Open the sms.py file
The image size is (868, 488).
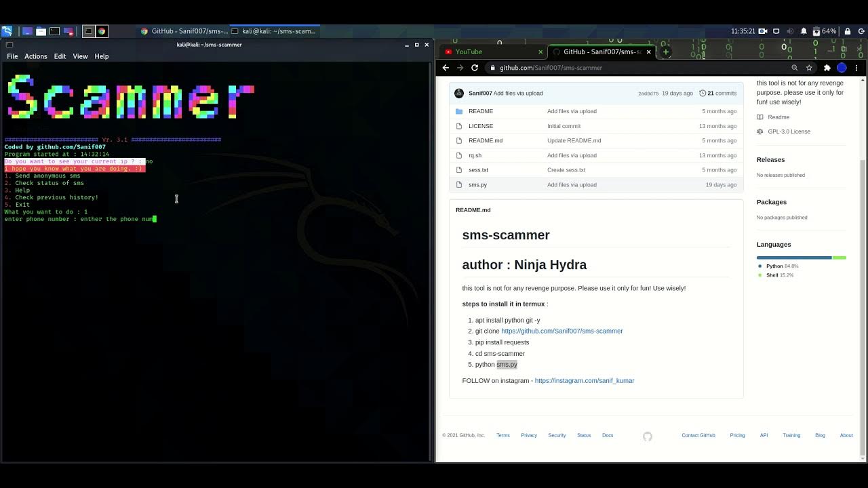click(477, 185)
